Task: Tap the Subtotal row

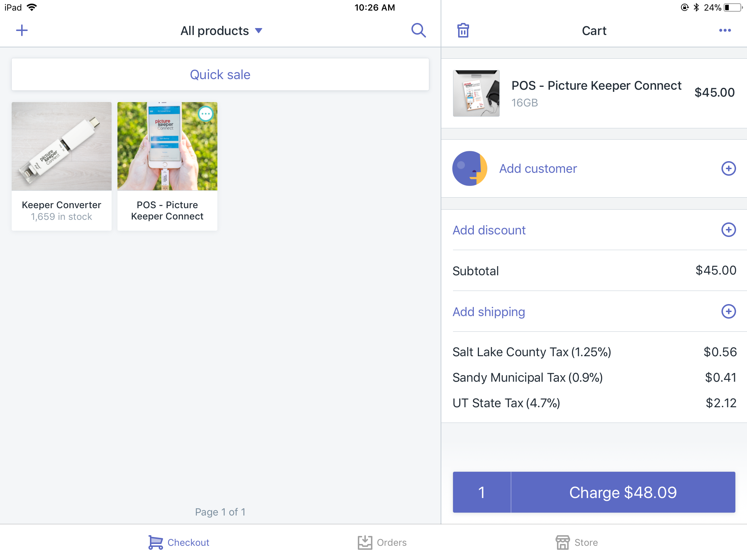Action: (x=594, y=271)
